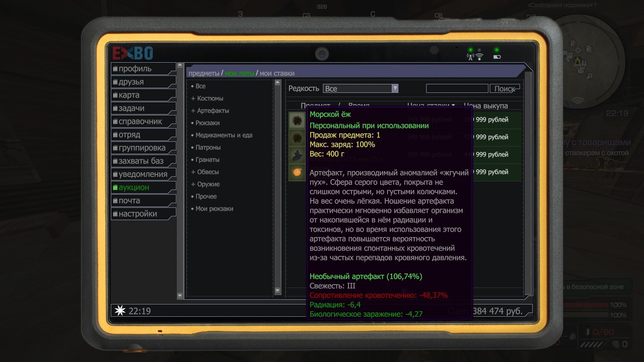The width and height of the screenshot is (644, 362).
Task: Sort by Цена ставки column
Action: click(431, 106)
